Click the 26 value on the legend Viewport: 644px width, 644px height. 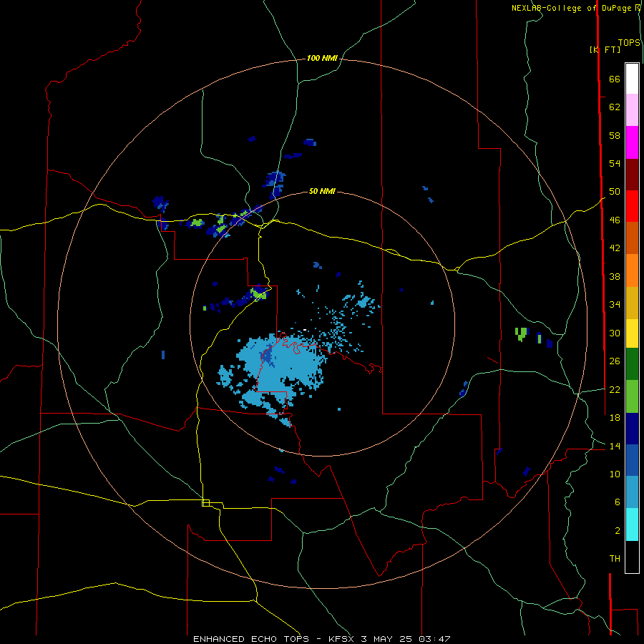615,361
